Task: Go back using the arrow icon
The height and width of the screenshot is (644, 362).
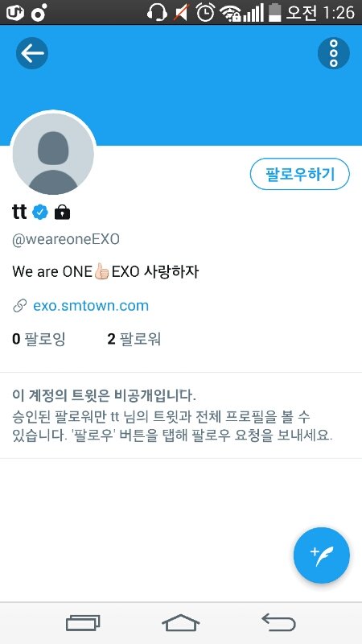Action: pyautogui.click(x=32, y=53)
